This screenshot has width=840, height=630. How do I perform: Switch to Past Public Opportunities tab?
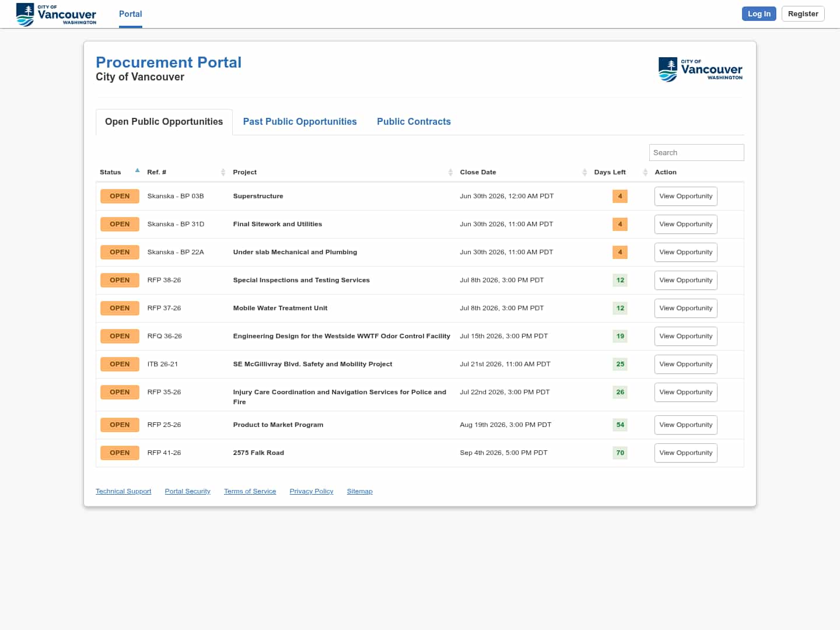click(300, 121)
